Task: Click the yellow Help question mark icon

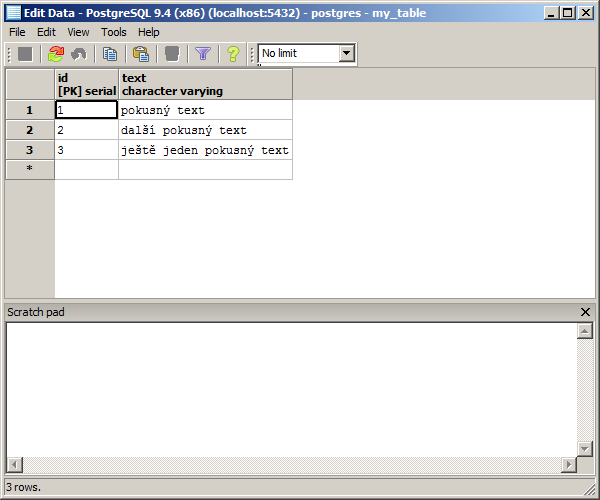Action: 233,54
